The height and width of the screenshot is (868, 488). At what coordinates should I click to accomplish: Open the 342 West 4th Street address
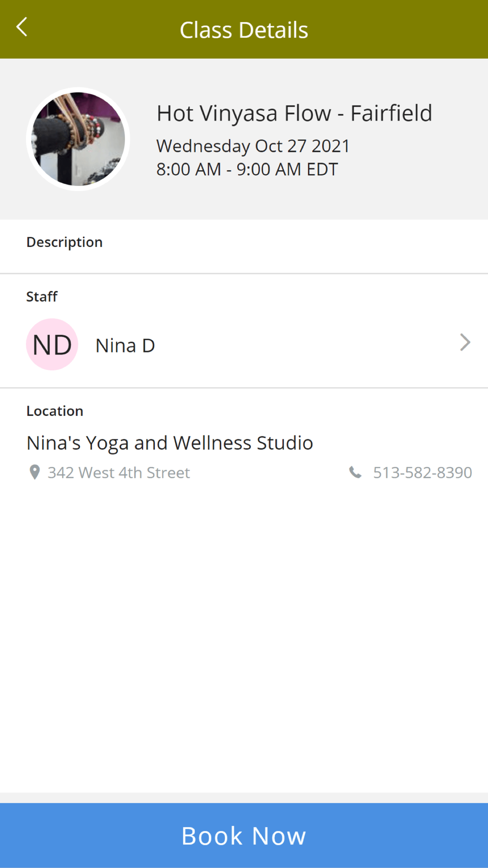coord(119,473)
